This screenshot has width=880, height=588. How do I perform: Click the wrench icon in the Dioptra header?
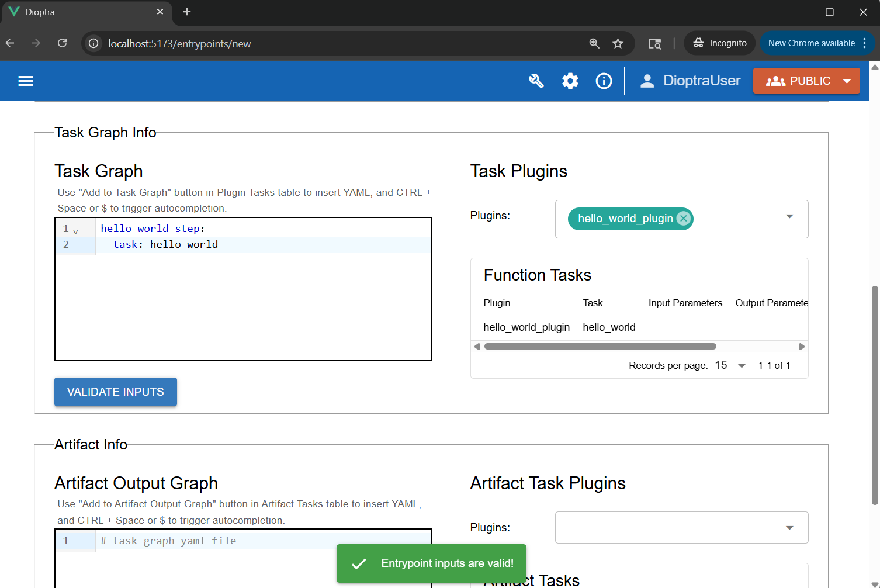pos(536,81)
